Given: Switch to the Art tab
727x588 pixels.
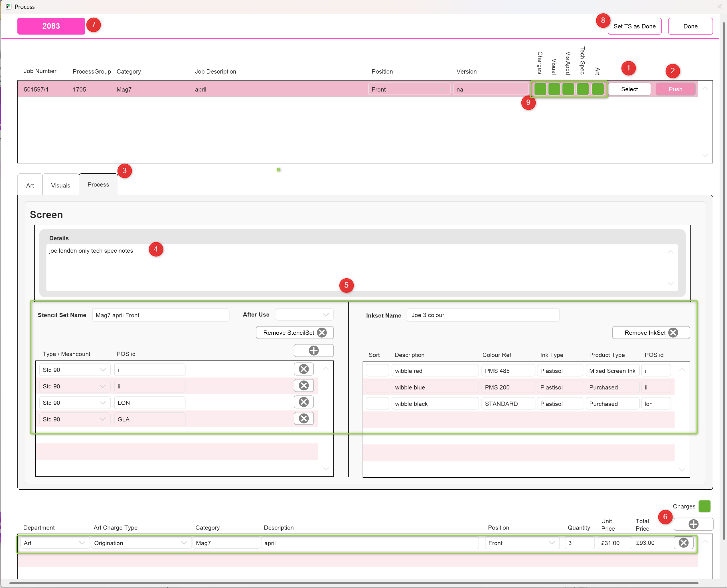Looking at the screenshot, I should pyautogui.click(x=30, y=185).
